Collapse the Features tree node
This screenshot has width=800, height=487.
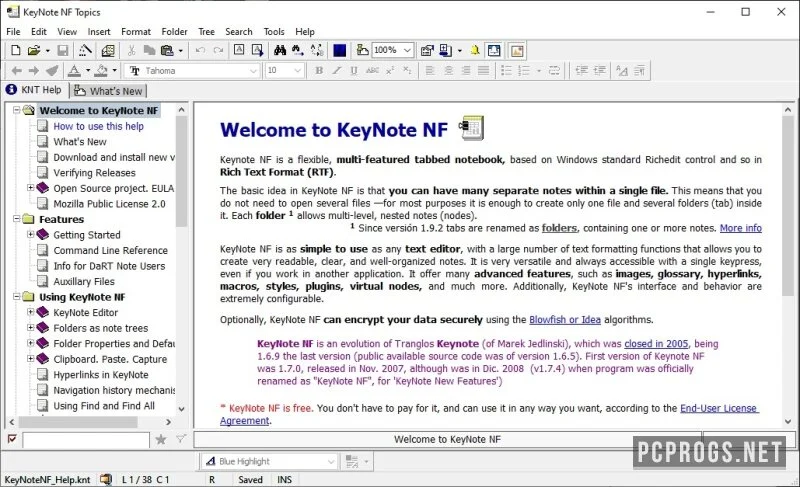16,219
